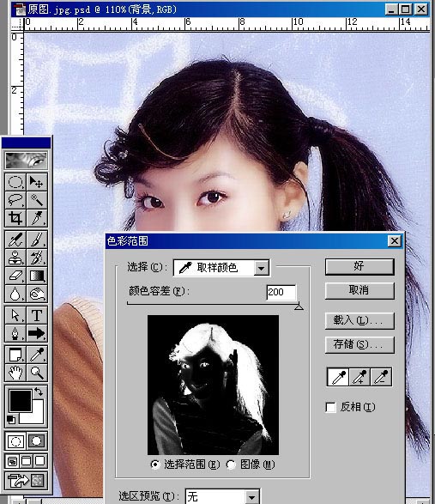The image size is (435, 504).
Task: Pick the Hand tool
Action: click(x=15, y=373)
